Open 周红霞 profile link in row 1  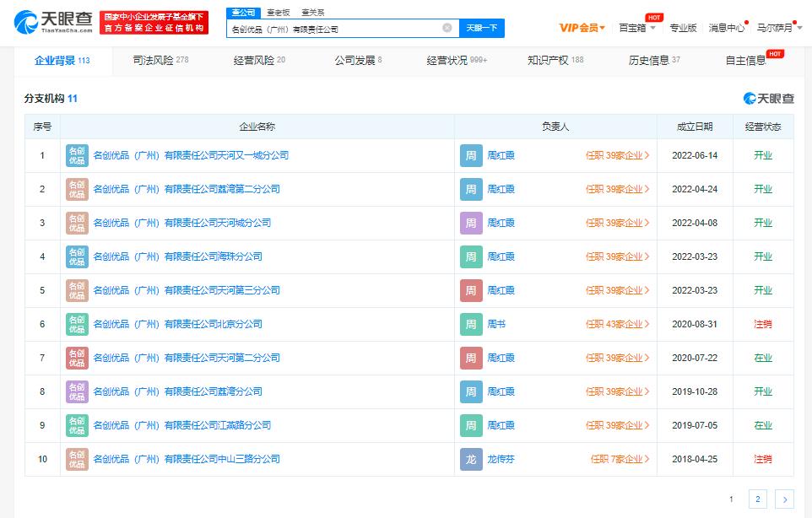click(x=501, y=155)
